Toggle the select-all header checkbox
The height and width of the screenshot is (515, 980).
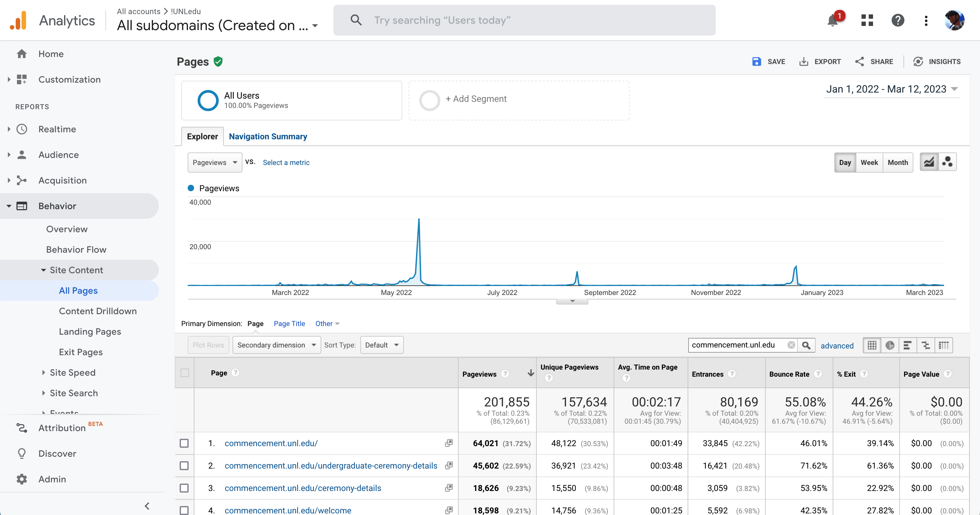(x=184, y=373)
